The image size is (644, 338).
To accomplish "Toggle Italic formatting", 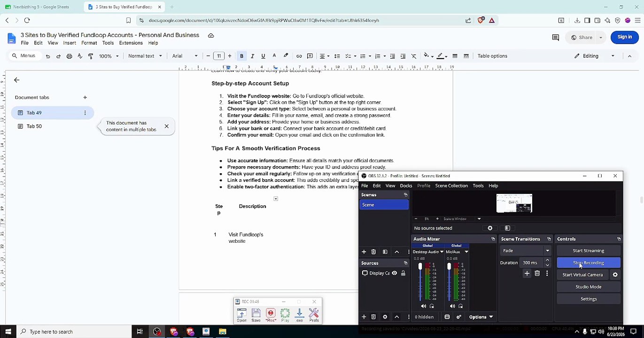I will [x=252, y=56].
